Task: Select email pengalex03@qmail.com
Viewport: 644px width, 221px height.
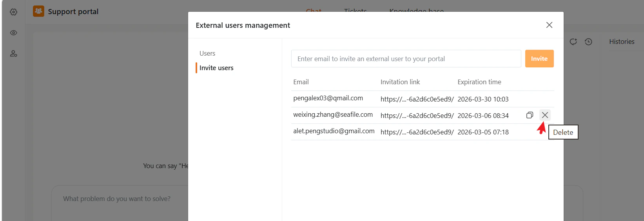Action: [x=328, y=98]
